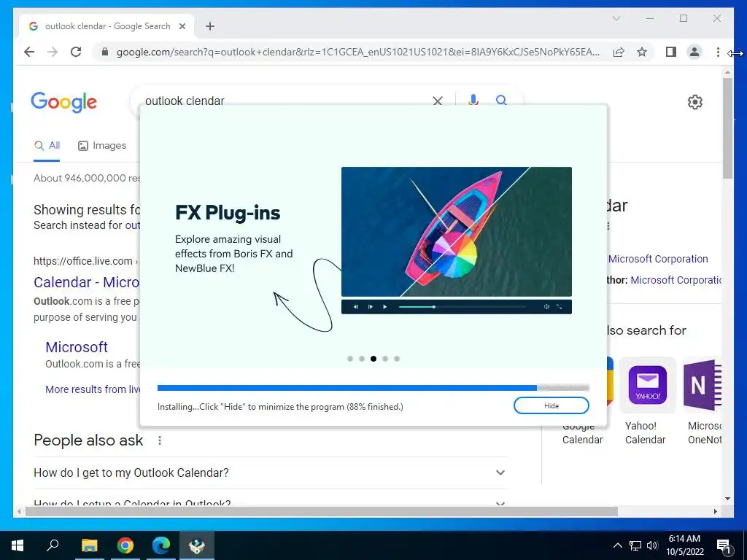Image resolution: width=747 pixels, height=560 pixels.
Task: Open Yahoo! Calendar suggestion
Action: point(647,402)
